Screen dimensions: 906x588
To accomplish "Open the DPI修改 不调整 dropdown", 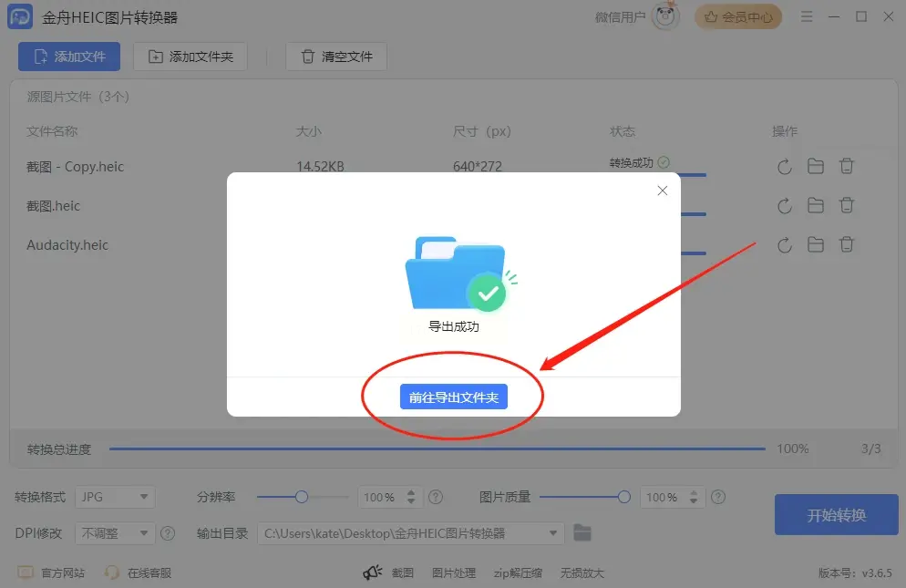I will 115,532.
